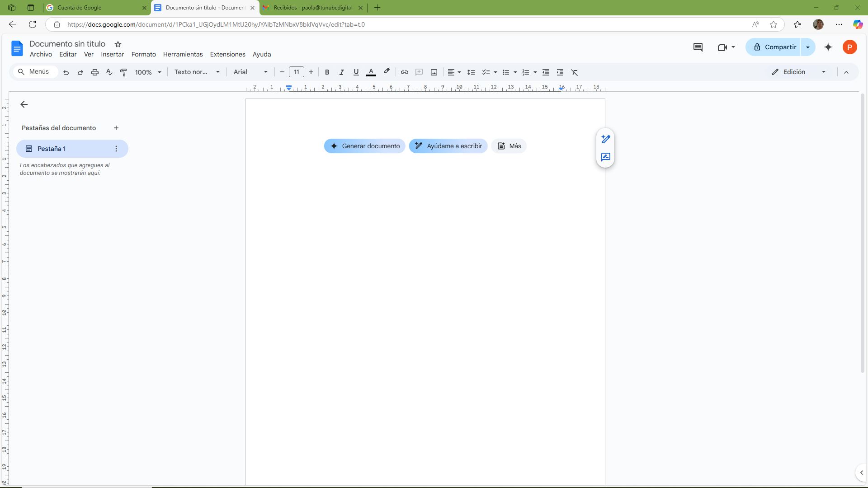Click the Gemini sparkle icon
This screenshot has width=868, height=488.
[828, 47]
